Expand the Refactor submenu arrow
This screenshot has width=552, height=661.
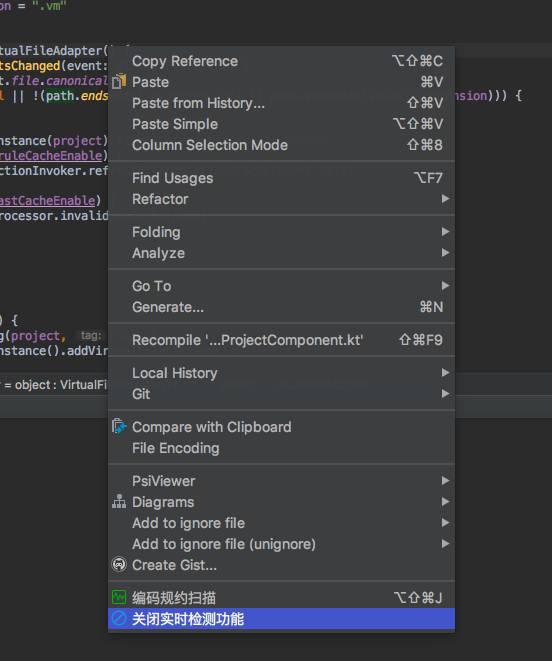(x=445, y=199)
